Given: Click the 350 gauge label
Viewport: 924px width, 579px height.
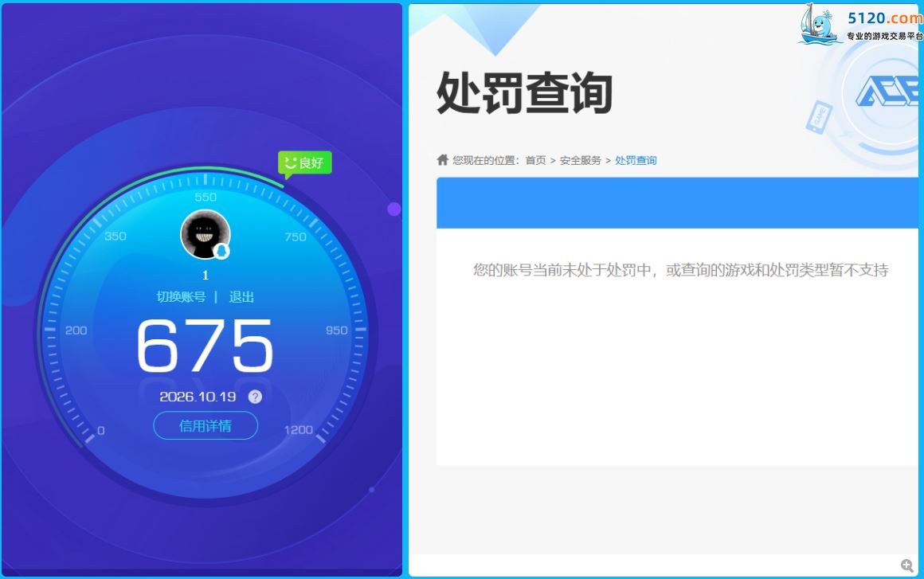Looking at the screenshot, I should pos(115,237).
